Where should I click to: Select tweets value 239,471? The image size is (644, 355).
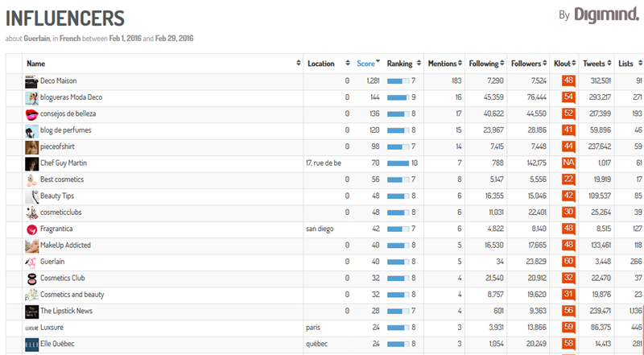click(601, 311)
